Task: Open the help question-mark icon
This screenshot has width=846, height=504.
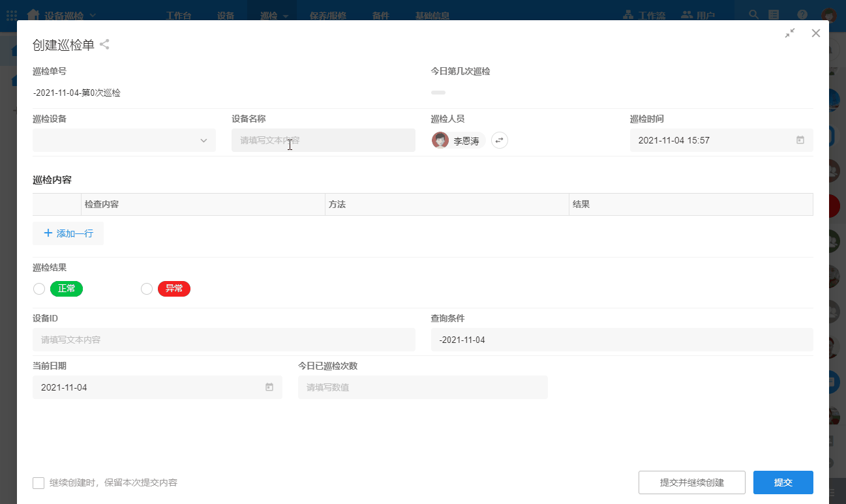Action: click(802, 14)
